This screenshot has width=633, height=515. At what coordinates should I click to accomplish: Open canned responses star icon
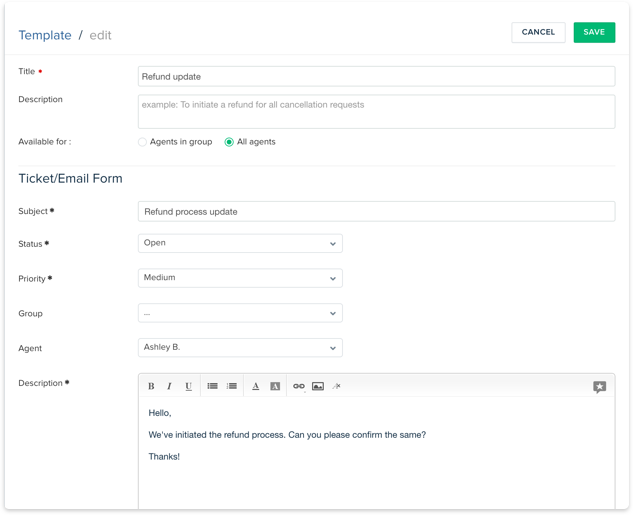click(x=599, y=387)
